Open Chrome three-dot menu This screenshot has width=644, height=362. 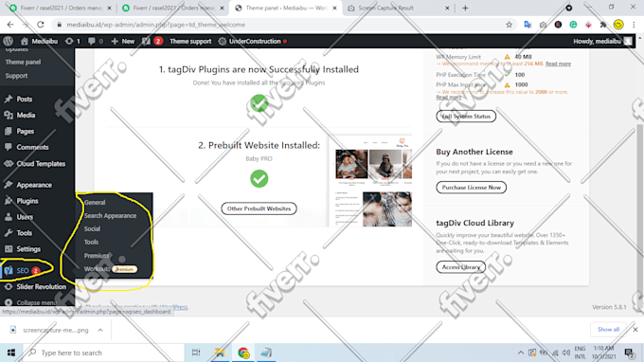tap(634, 25)
